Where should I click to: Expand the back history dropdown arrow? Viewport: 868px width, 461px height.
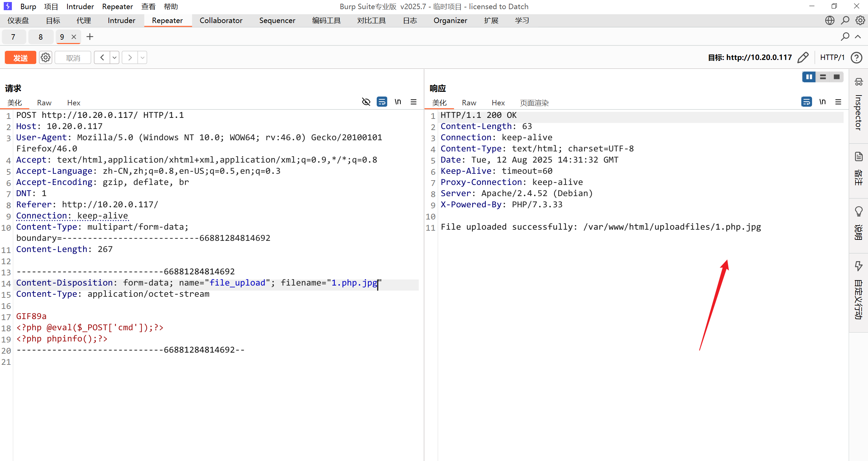[115, 58]
